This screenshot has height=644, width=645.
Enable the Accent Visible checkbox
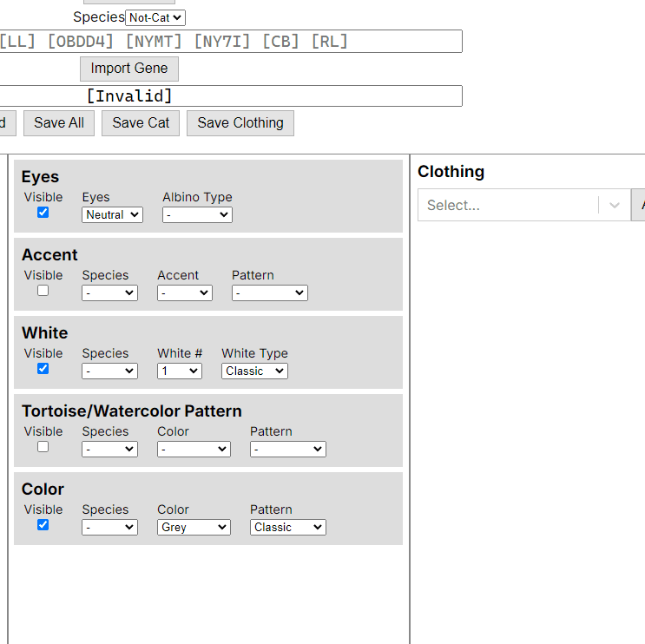43,291
